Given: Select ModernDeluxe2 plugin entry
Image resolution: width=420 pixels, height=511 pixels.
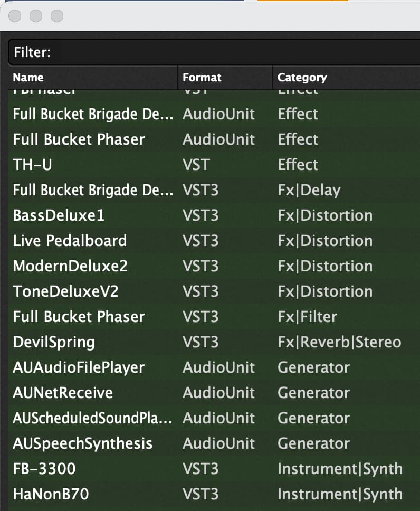Looking at the screenshot, I should [x=214, y=266].
